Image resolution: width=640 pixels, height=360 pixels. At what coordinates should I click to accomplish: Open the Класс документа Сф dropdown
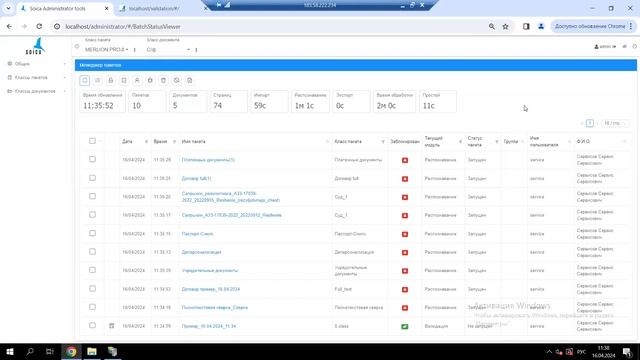(168, 49)
